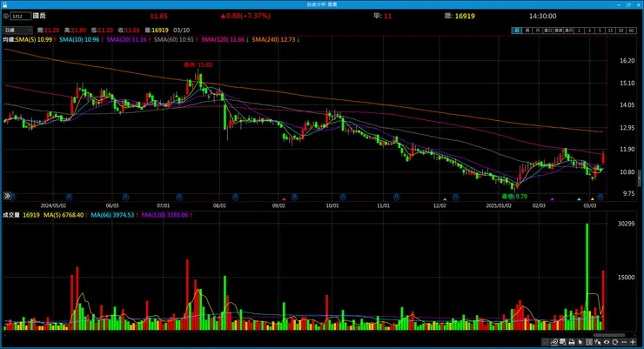Click the tallest green volume bar

pyautogui.click(x=587, y=277)
